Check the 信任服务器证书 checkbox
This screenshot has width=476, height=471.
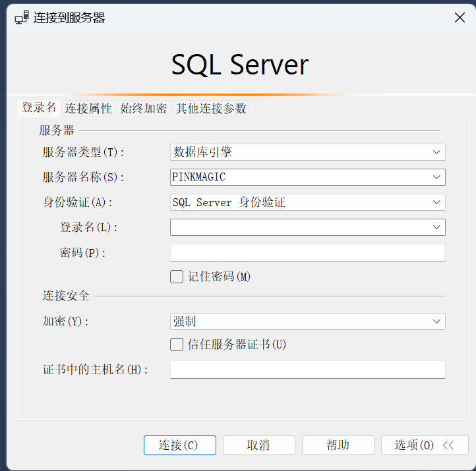[177, 345]
